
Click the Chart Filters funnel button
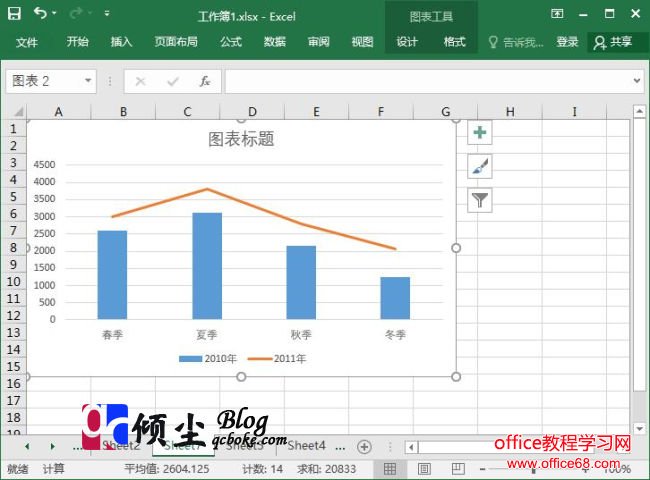(480, 201)
